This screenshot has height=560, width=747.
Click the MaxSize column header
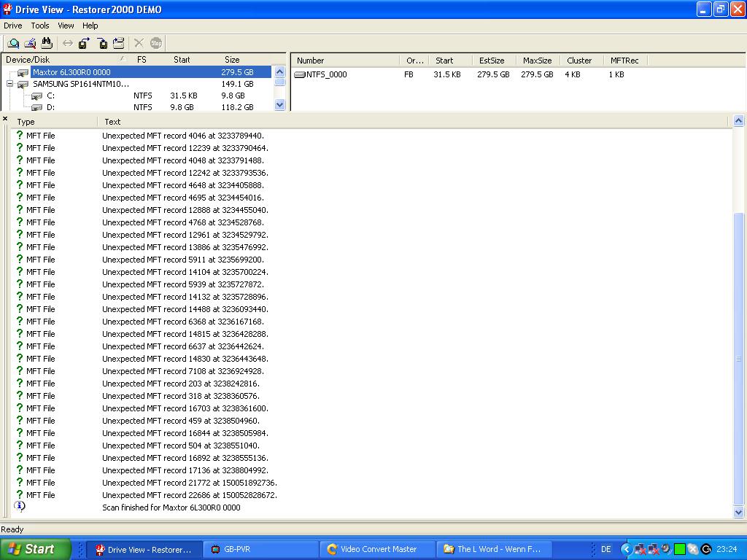pos(538,61)
